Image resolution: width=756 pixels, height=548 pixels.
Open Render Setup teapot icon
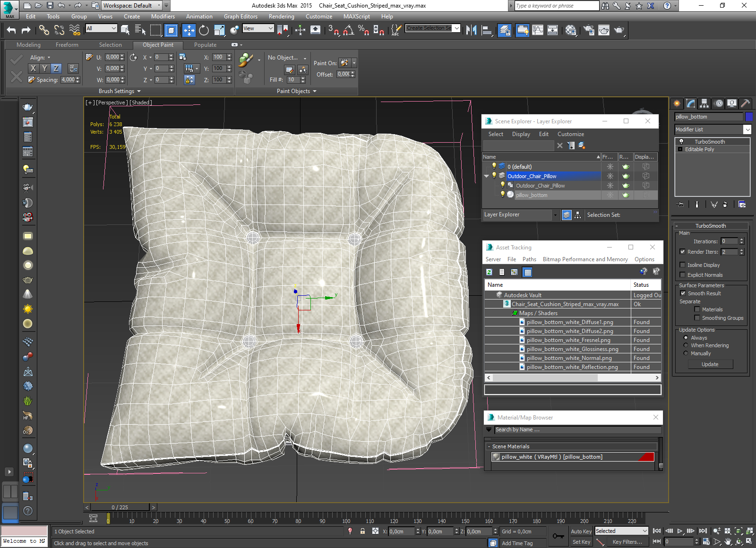[x=589, y=30]
